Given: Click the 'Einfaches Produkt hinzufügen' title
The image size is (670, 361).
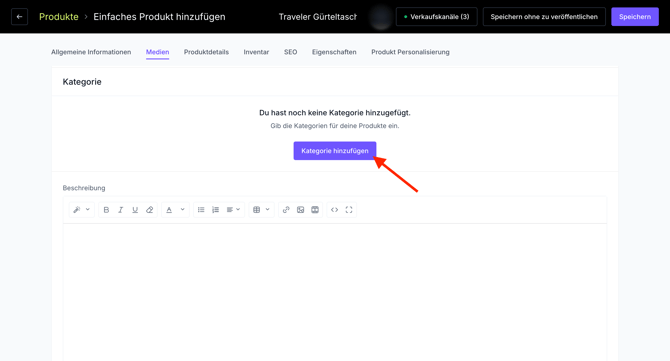Looking at the screenshot, I should (x=159, y=17).
